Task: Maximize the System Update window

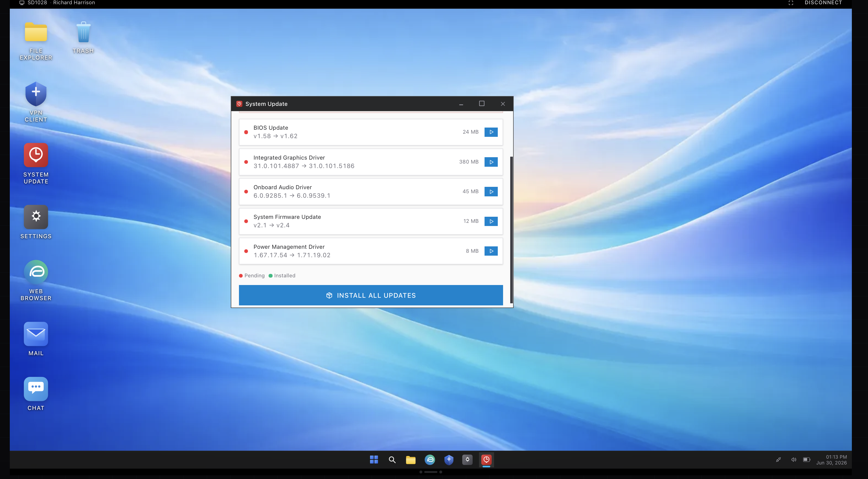Action: click(x=482, y=104)
